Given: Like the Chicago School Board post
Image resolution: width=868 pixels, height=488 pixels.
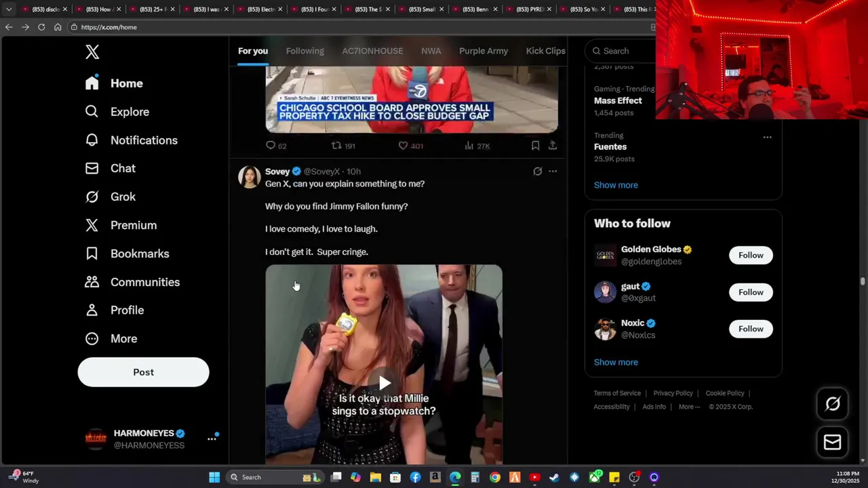Looking at the screenshot, I should (x=410, y=146).
